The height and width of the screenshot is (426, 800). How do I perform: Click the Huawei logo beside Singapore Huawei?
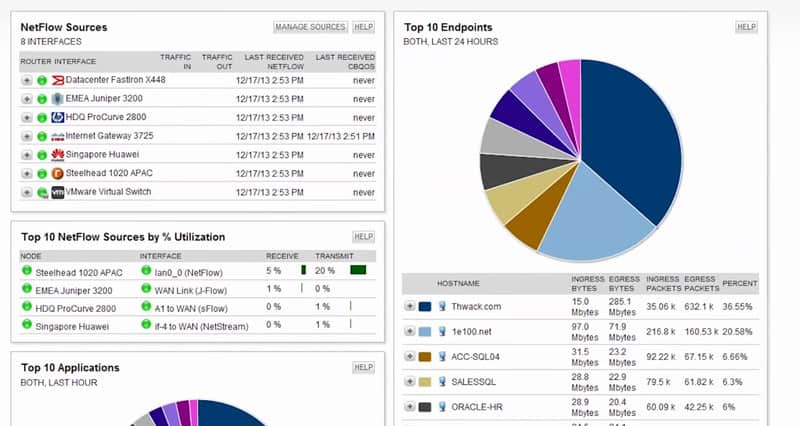pos(58,155)
